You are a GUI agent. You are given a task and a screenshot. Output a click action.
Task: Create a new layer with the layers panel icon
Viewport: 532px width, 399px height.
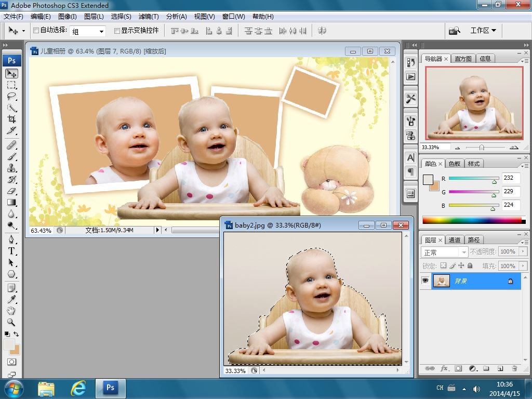click(x=500, y=368)
